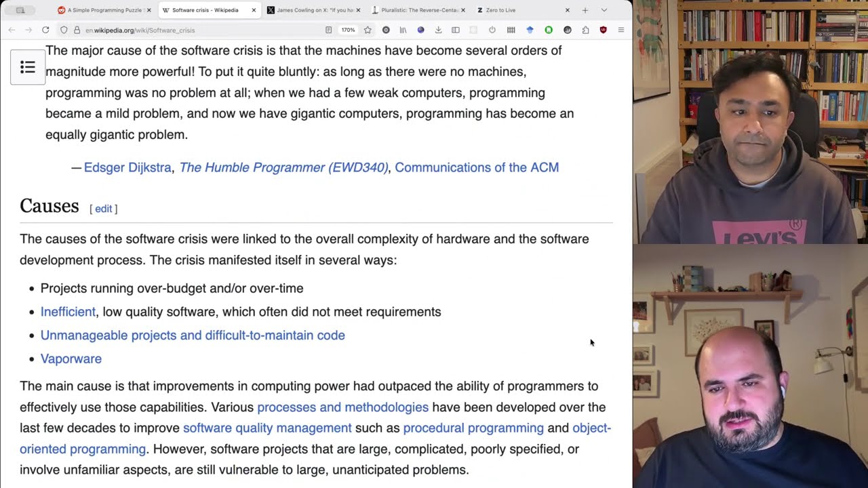Show site security padlock information
Screen dimensions: 868x488
77,30
